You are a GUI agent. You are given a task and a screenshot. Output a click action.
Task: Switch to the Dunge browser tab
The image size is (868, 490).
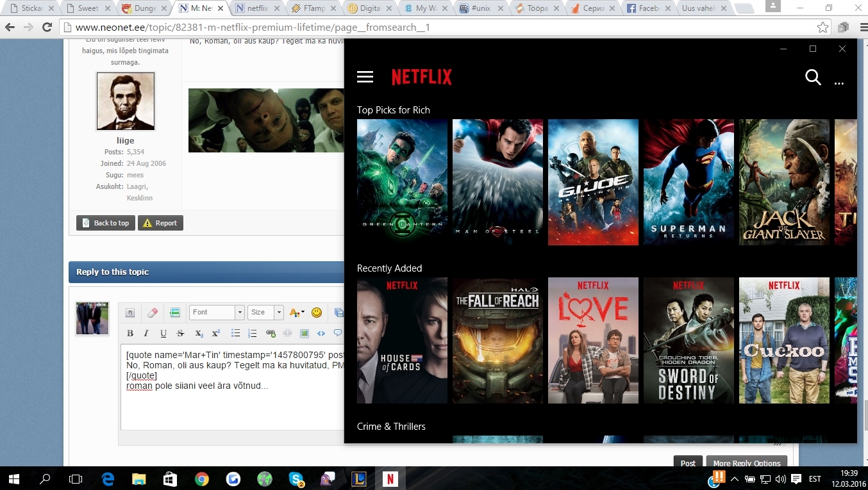coord(144,9)
